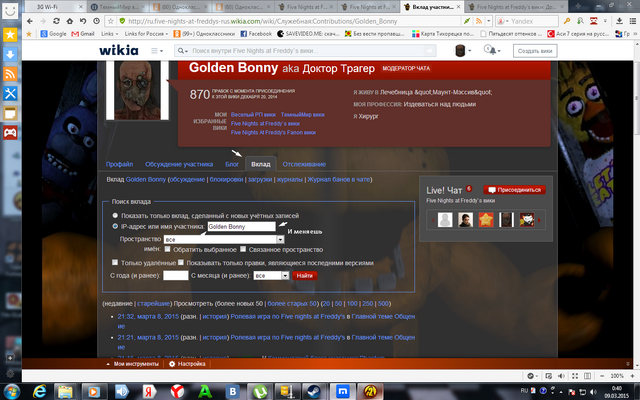The height and width of the screenshot is (400, 640).
Task: Expand the wikia hamburger menu dropdown
Action: pos(157,51)
